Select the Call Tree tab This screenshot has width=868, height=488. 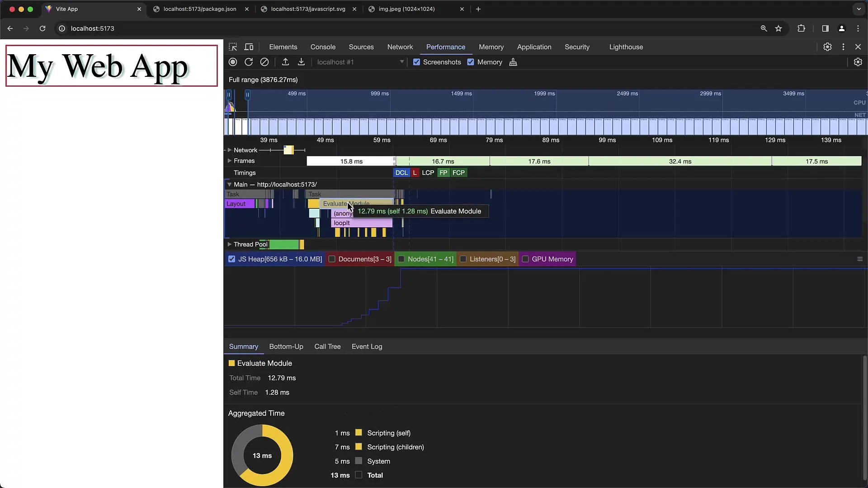(327, 346)
